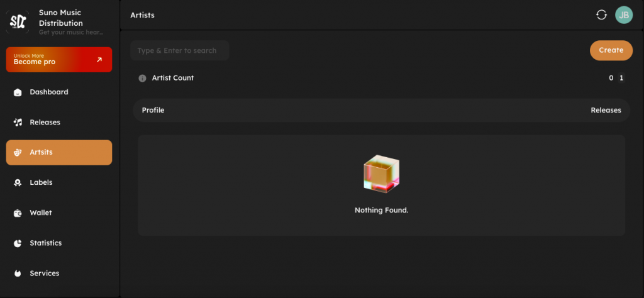
Task: Click the Services flame icon
Action: [x=18, y=273]
